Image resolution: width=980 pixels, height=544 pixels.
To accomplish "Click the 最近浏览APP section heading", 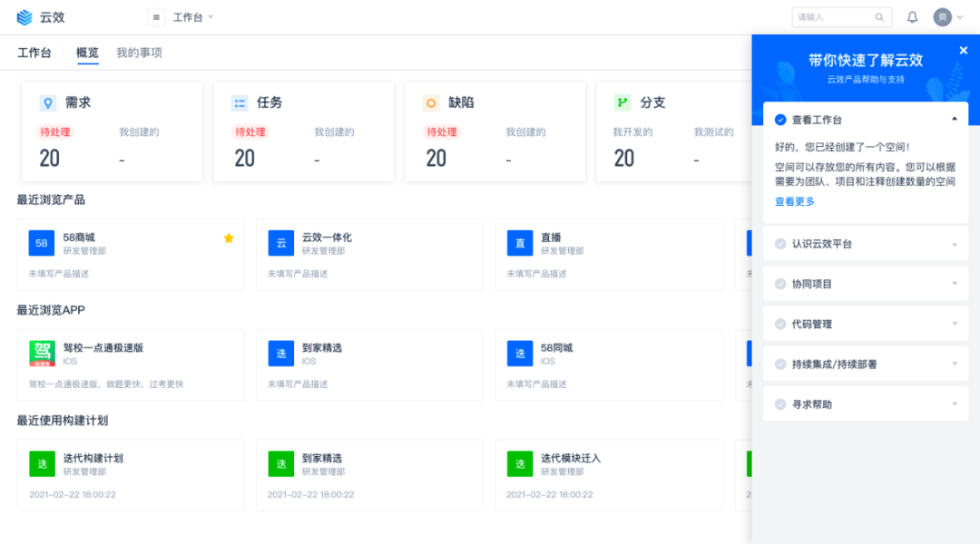I will pos(51,310).
